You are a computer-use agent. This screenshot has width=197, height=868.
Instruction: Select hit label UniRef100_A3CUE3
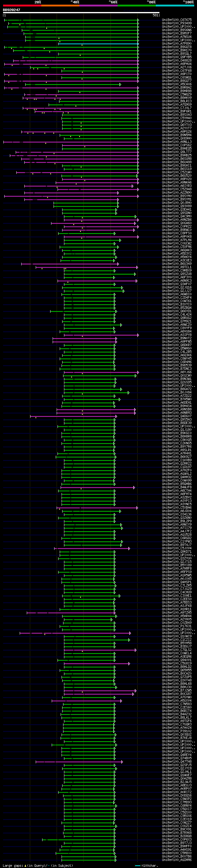pyautogui.click(x=177, y=260)
